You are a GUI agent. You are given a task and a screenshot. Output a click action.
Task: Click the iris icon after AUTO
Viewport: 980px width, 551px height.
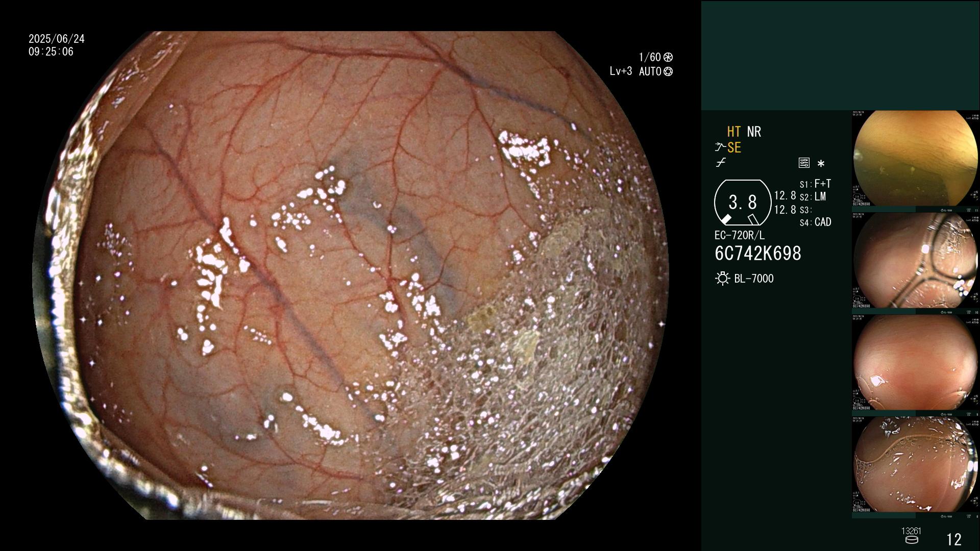pos(668,71)
